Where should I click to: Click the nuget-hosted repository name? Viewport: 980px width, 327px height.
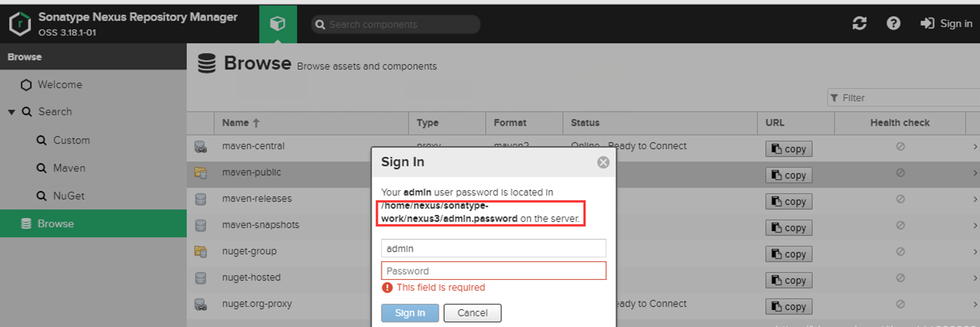click(x=252, y=278)
